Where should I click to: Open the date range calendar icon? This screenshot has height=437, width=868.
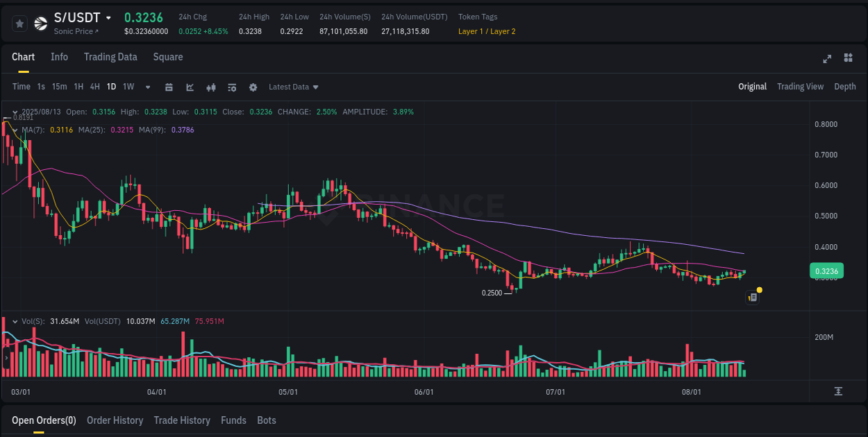pyautogui.click(x=169, y=87)
